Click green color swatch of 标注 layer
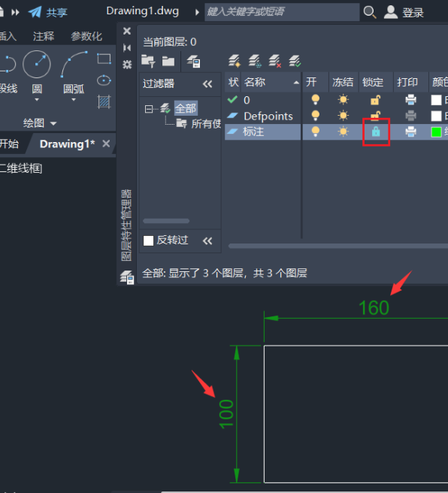This screenshot has height=493, width=448. click(x=436, y=132)
